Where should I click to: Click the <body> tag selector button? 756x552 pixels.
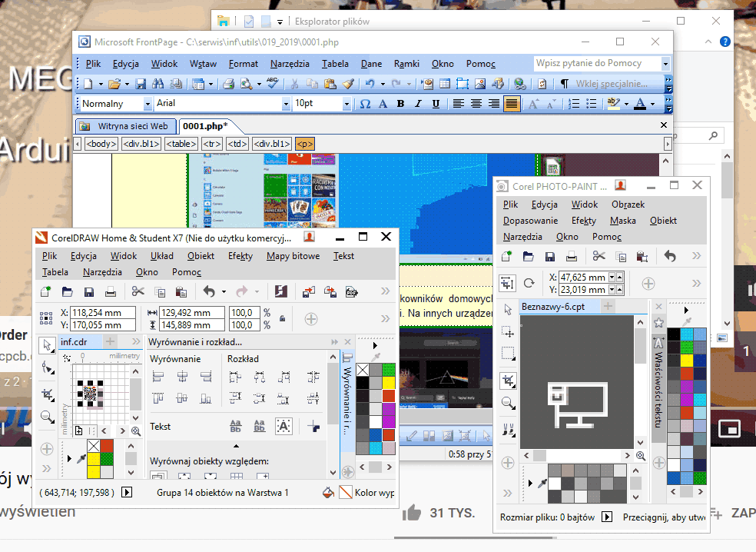101,144
